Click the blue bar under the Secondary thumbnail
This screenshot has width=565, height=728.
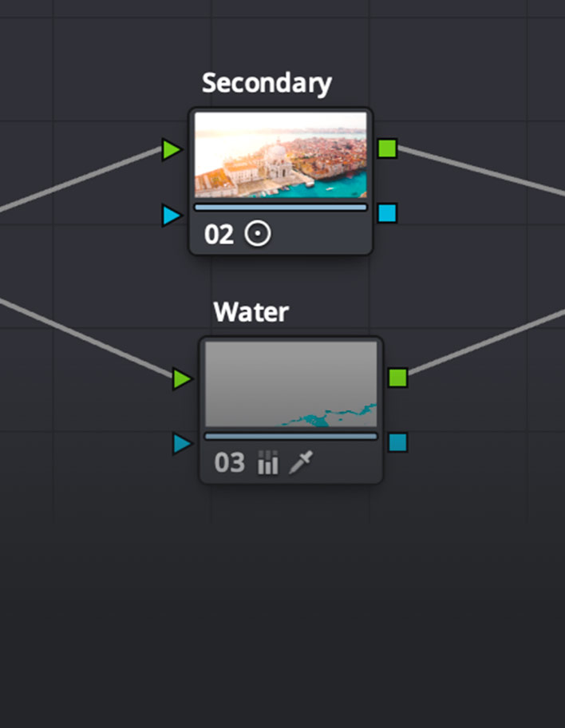(x=281, y=207)
